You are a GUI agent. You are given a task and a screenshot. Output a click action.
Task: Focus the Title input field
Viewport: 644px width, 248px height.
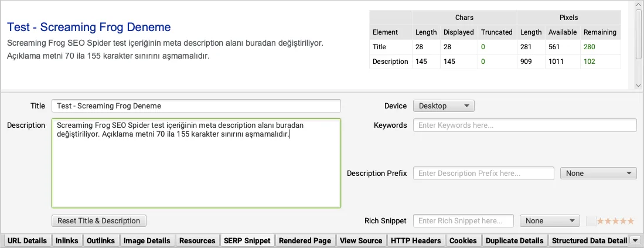coord(196,106)
